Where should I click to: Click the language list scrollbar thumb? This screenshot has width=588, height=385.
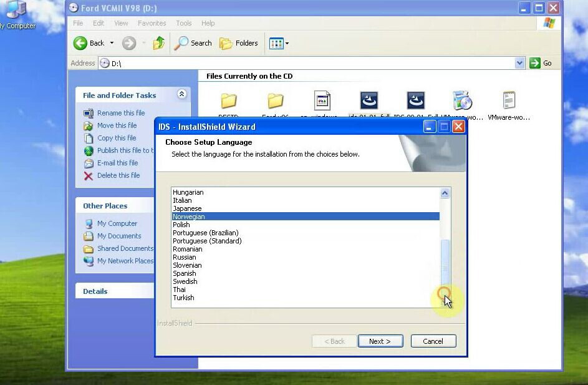point(445,268)
